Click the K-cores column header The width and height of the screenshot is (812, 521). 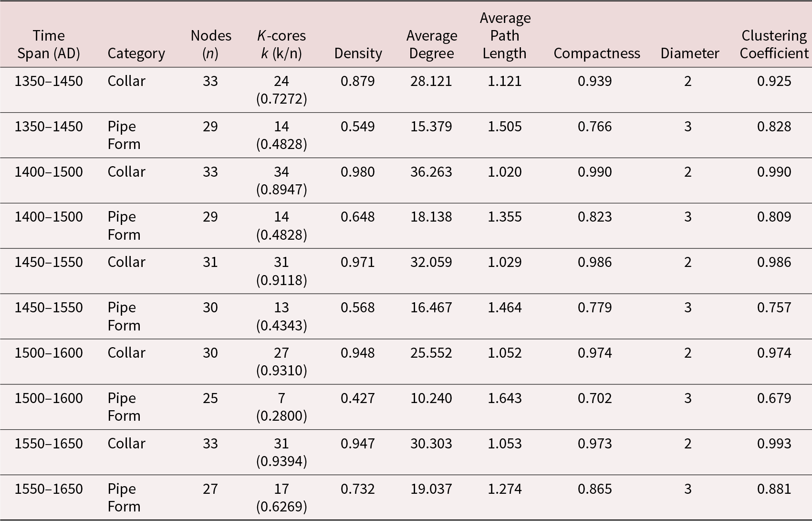(281, 44)
